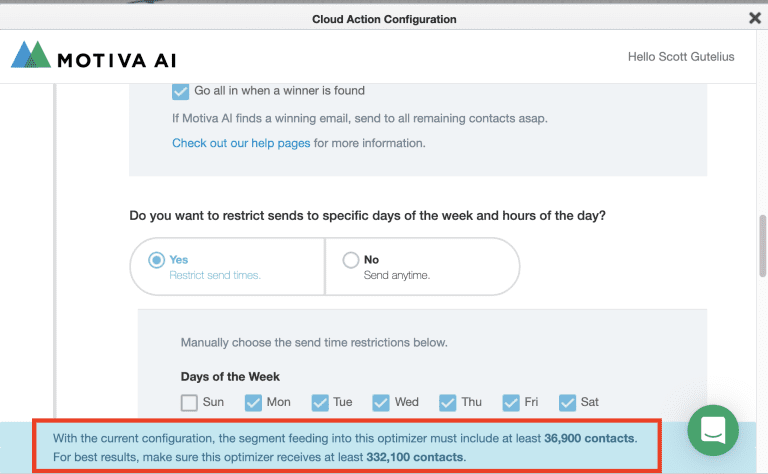This screenshot has height=474, width=768.
Task: Click the Days of the Week heading
Action: (x=230, y=377)
